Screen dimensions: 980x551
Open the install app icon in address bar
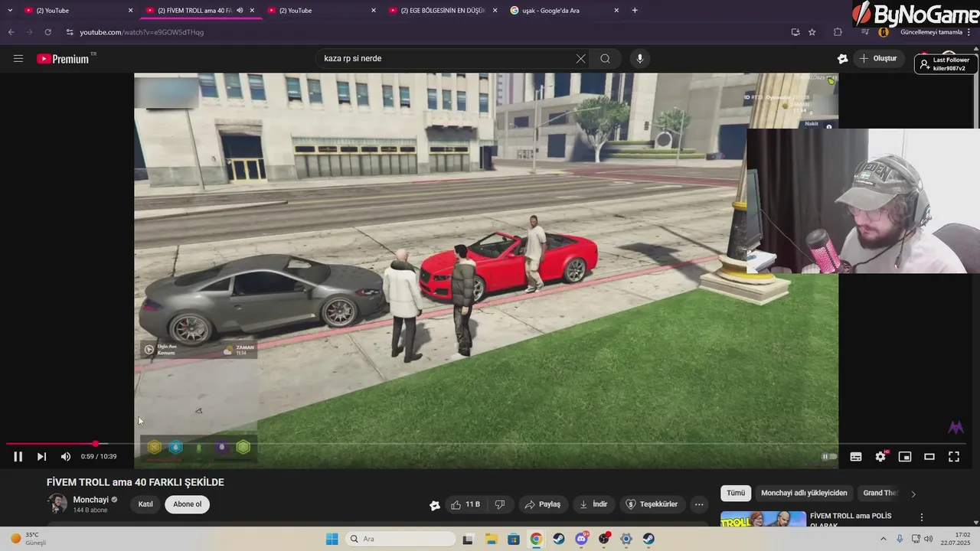795,32
